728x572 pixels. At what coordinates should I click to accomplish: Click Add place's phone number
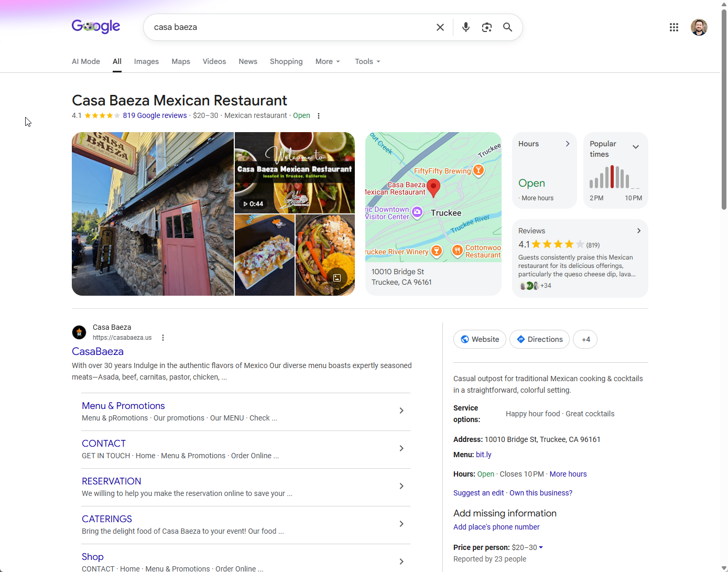(x=496, y=527)
